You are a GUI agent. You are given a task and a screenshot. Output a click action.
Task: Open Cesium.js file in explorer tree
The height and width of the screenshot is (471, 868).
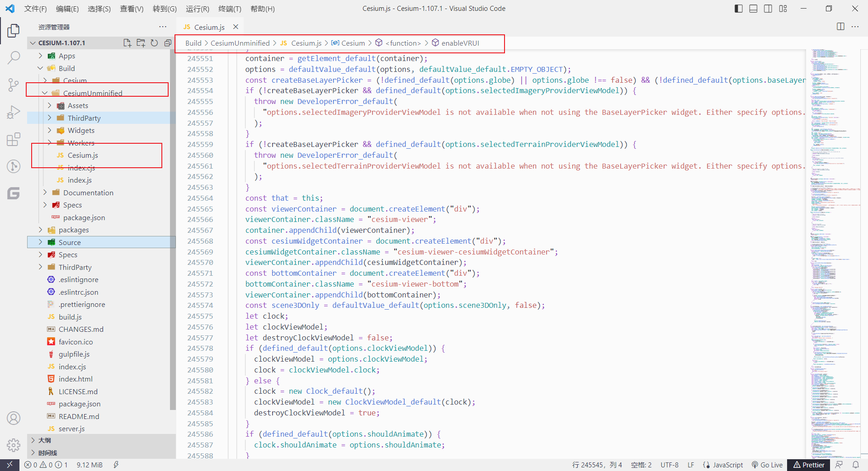83,155
